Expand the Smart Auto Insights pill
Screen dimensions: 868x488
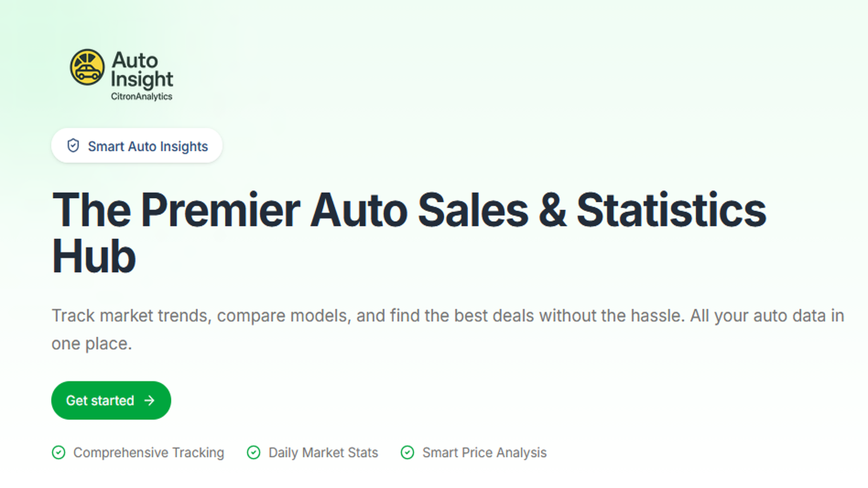pos(137,145)
